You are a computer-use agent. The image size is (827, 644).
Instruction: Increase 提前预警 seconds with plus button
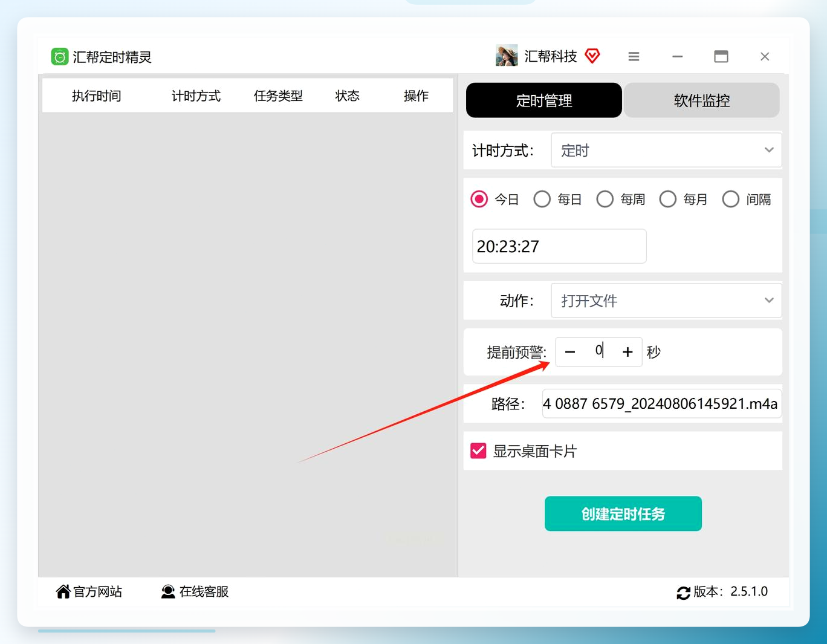pos(628,352)
